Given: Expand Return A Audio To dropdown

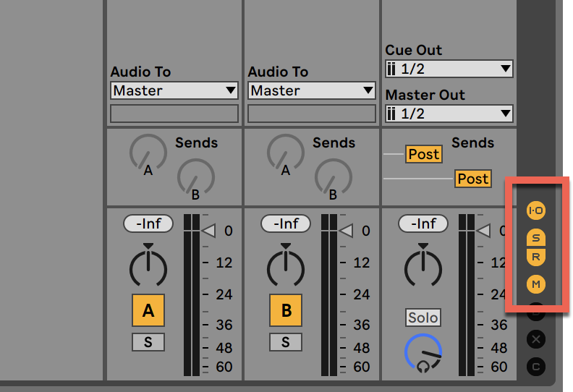Looking at the screenshot, I should (x=174, y=90).
